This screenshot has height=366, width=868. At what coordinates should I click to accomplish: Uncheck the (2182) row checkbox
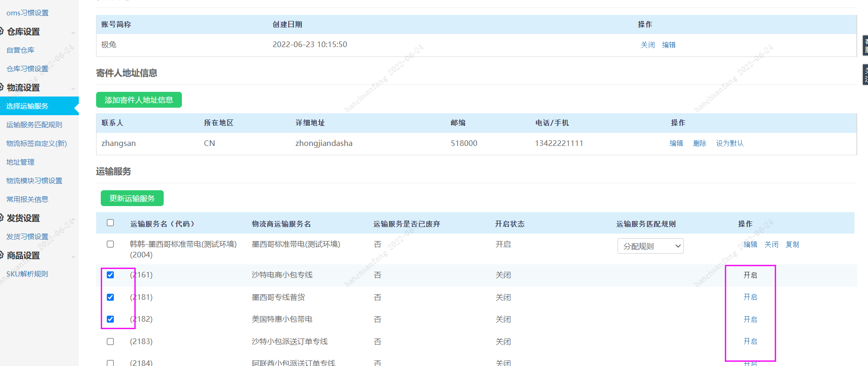pos(111,319)
